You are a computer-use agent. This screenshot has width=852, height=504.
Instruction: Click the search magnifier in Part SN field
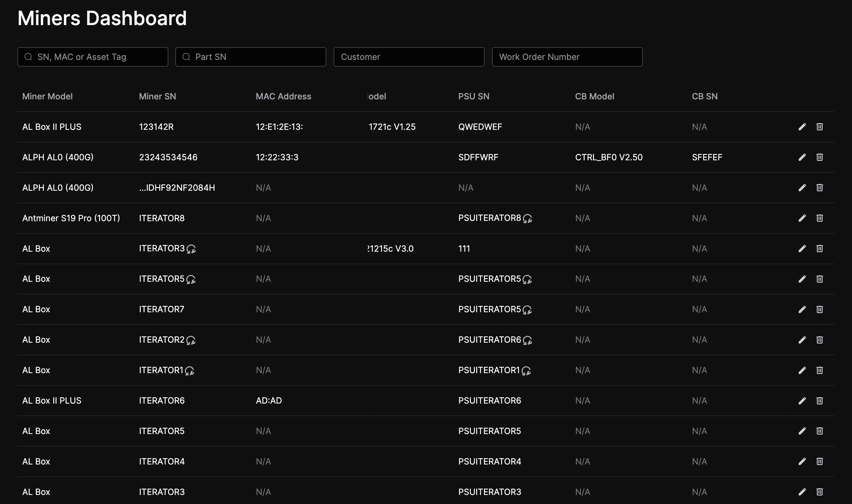(186, 57)
